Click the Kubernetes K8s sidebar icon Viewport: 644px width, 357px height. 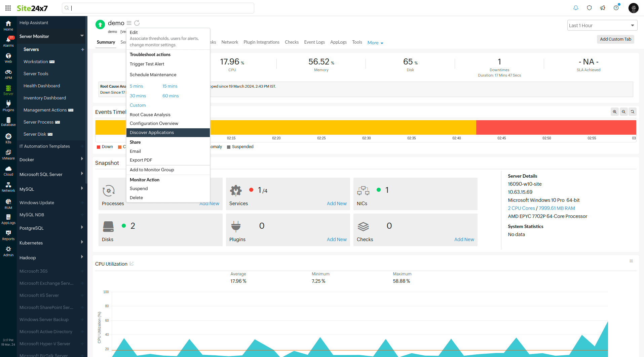[8, 138]
